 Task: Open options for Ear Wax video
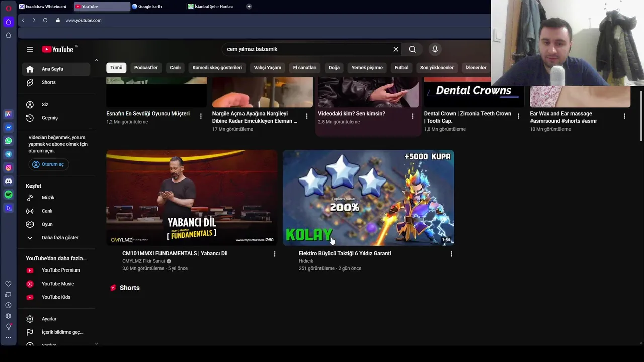[x=624, y=116]
